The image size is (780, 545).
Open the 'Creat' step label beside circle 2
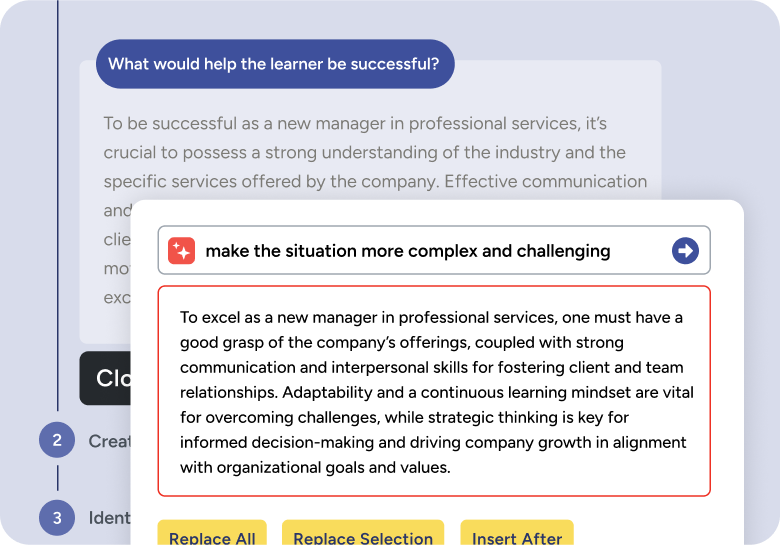109,441
